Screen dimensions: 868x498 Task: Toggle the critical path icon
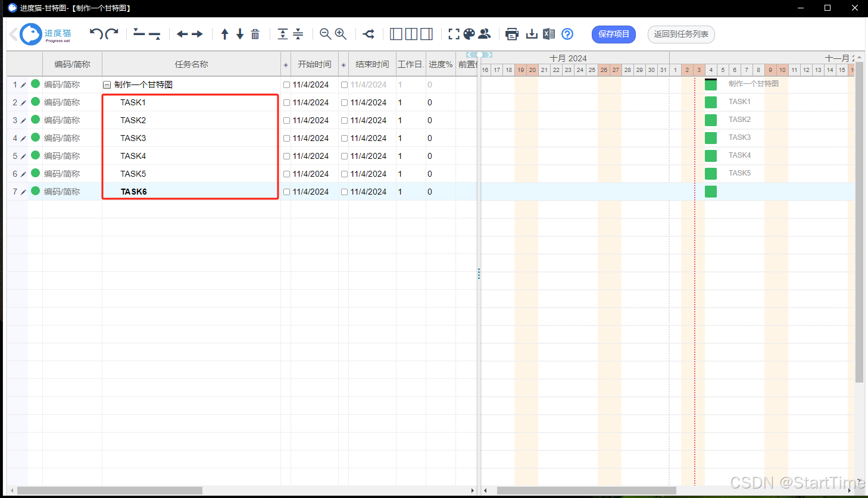pos(369,34)
